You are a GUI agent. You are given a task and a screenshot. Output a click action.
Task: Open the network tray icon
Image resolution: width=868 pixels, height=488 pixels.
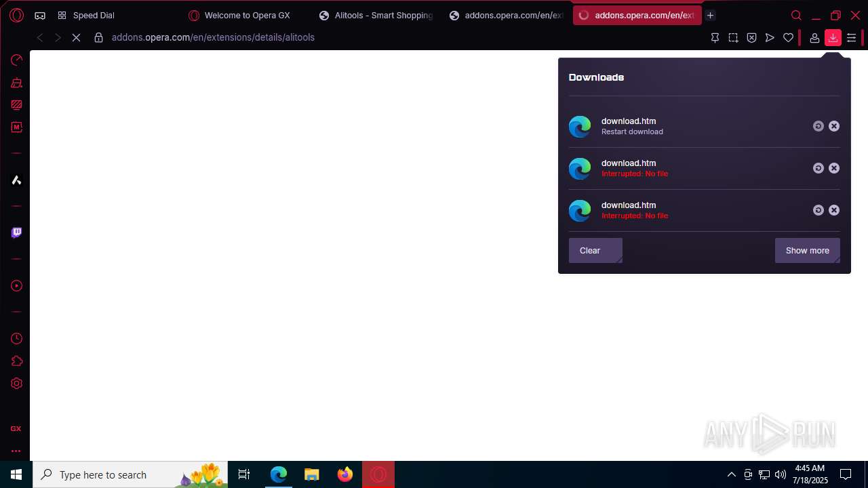(x=764, y=474)
